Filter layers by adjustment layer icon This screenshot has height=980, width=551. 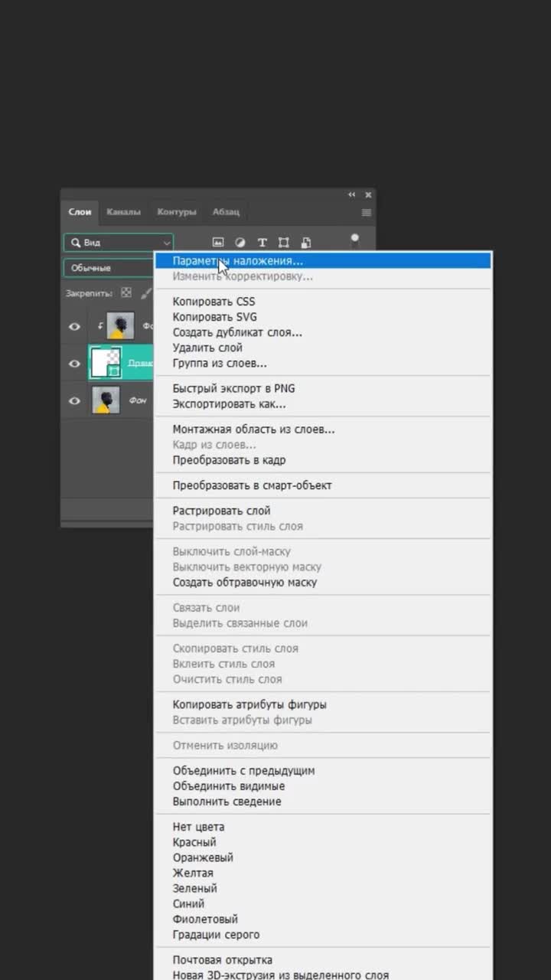[x=240, y=243]
